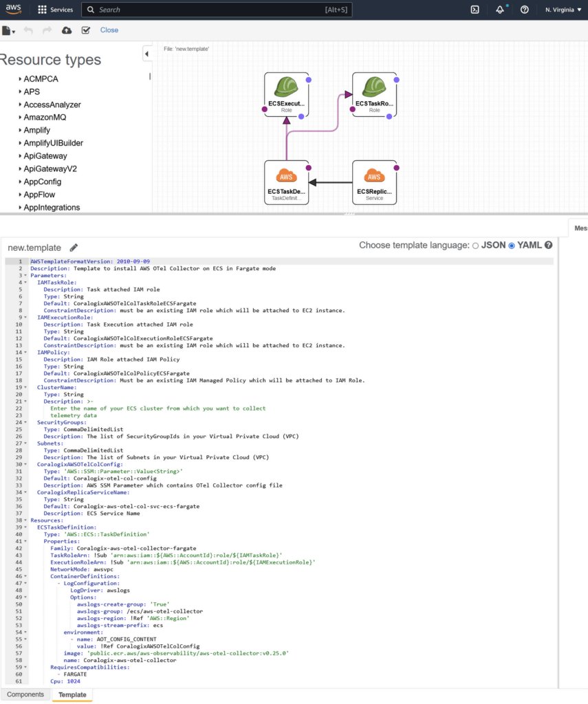This screenshot has width=588, height=704.
Task: Switch to the Template tab
Action: [x=72, y=694]
